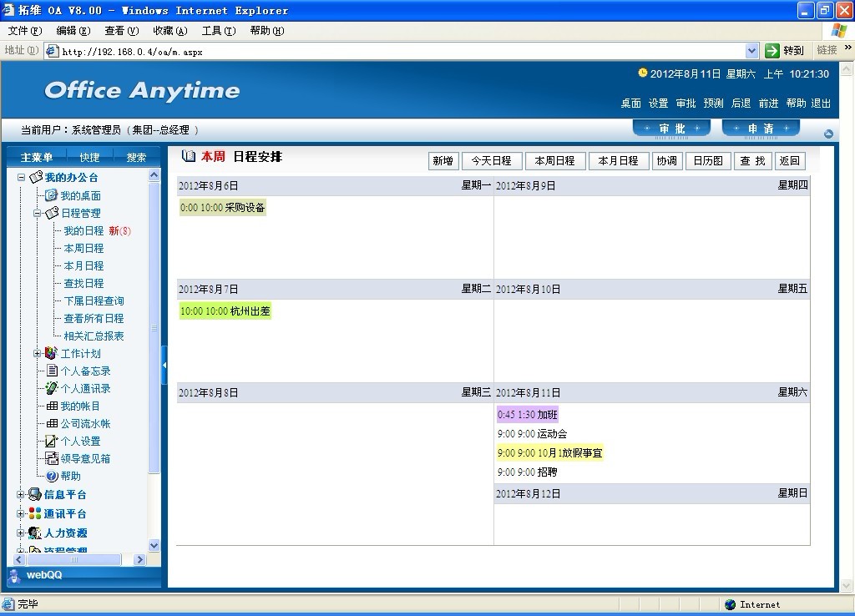Open the 个人通讯录 address book icon
The height and width of the screenshot is (616, 855).
tap(52, 388)
